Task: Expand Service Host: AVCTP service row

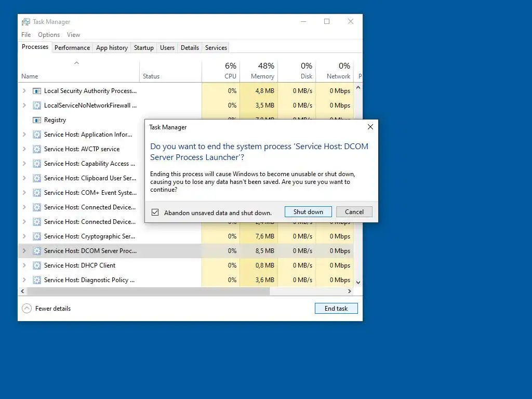Action: [x=24, y=149]
